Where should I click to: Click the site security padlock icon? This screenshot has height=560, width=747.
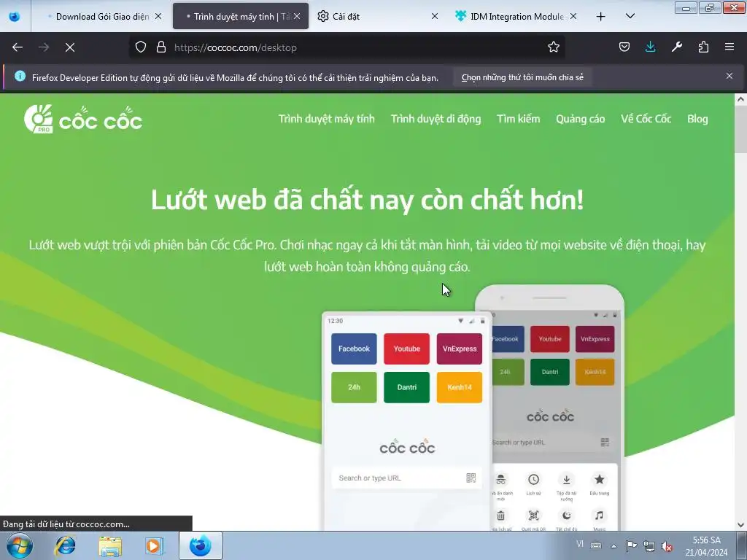[161, 47]
